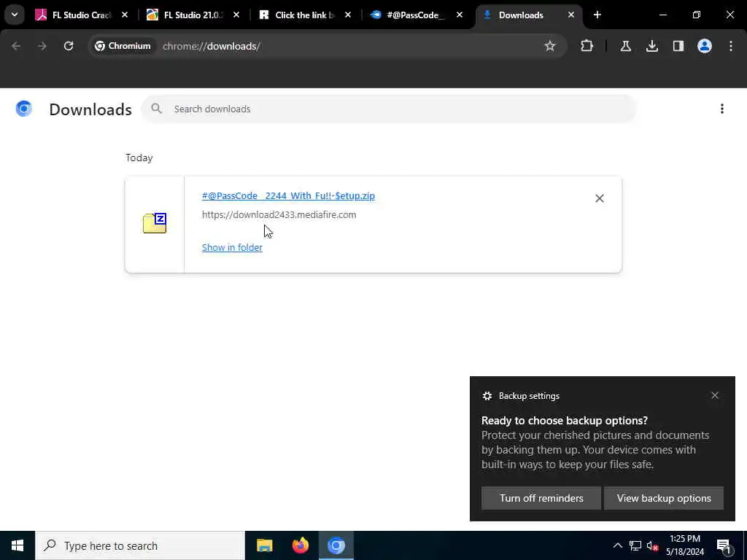Click the zip file icon thumbnail
747x560 pixels.
tap(155, 223)
